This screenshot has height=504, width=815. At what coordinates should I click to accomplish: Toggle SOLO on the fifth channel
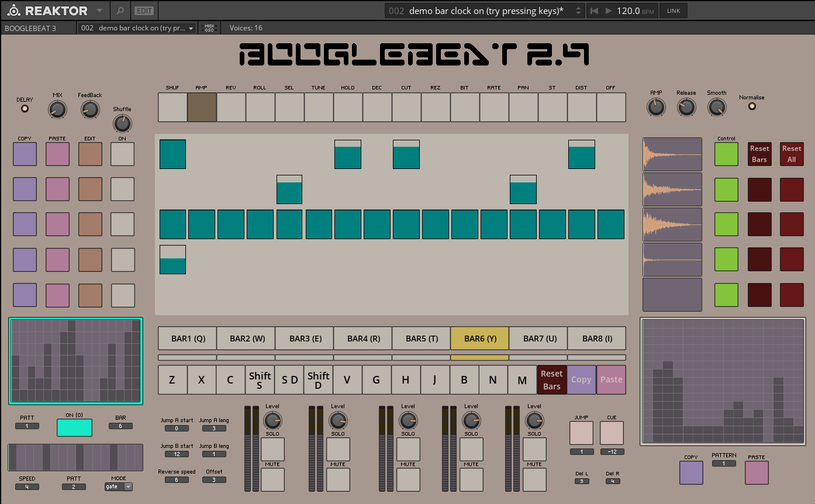pos(534,449)
